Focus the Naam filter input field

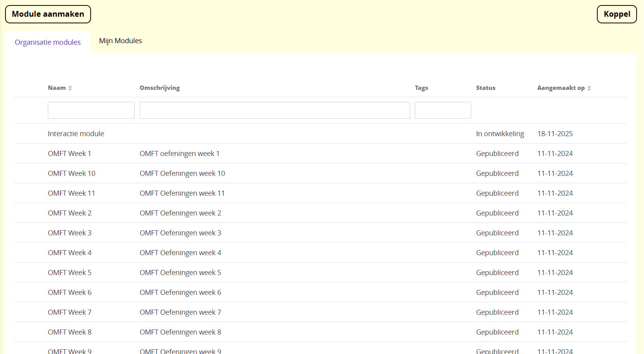click(91, 110)
